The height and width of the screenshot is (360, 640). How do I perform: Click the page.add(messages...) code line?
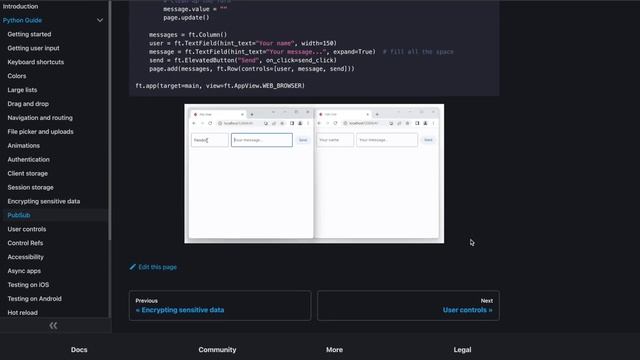(252, 69)
